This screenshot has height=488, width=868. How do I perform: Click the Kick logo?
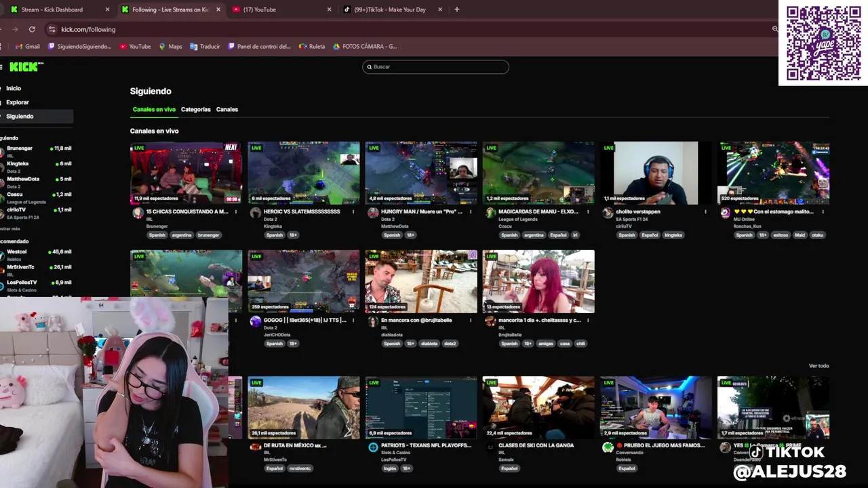(26, 66)
